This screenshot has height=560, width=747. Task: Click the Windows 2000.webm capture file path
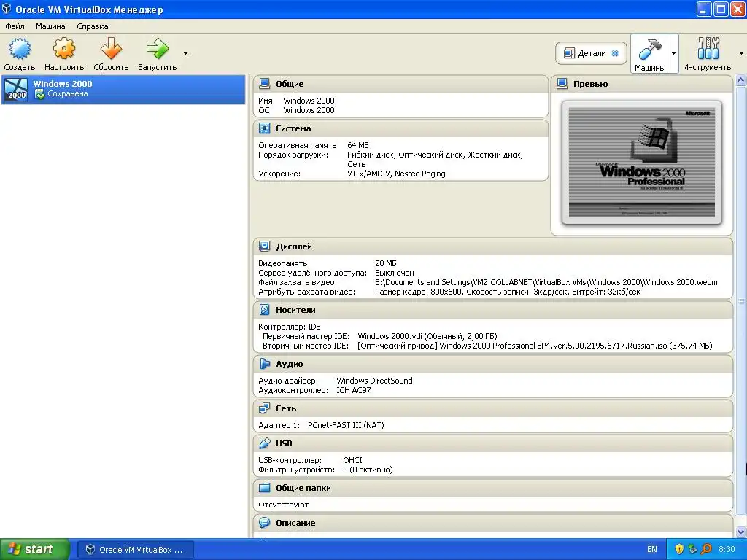[546, 282]
